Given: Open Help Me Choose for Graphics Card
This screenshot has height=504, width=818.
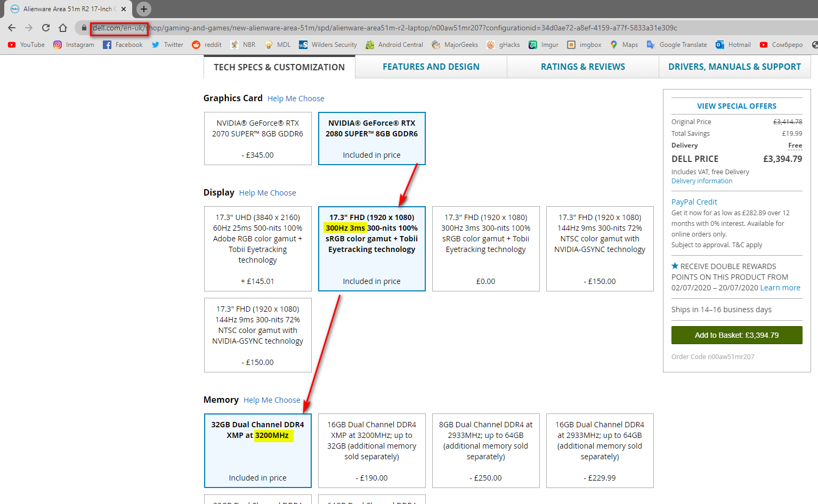Looking at the screenshot, I should 296,99.
